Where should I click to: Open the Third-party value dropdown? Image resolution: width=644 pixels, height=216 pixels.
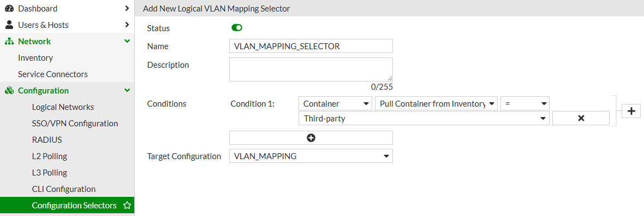(424, 118)
